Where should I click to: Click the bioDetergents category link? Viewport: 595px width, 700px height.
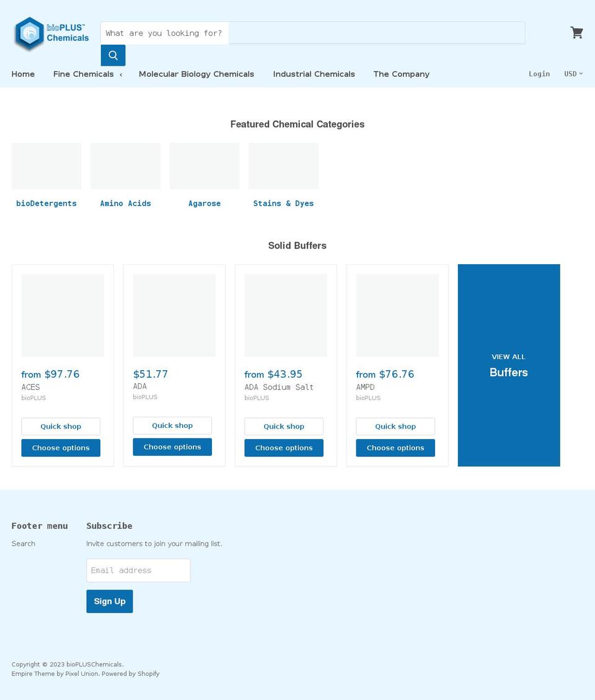[46, 203]
